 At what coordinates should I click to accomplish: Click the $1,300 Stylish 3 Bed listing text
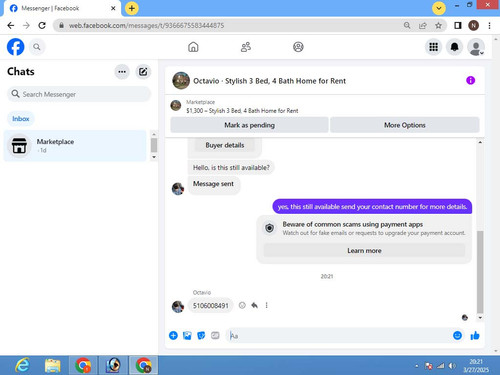click(242, 111)
